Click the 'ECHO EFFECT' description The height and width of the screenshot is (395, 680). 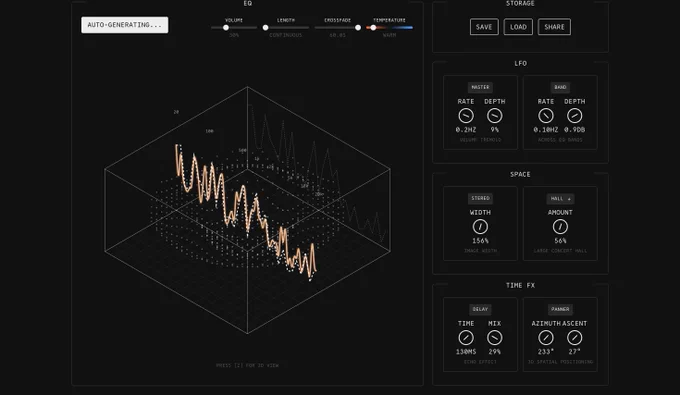tap(480, 362)
